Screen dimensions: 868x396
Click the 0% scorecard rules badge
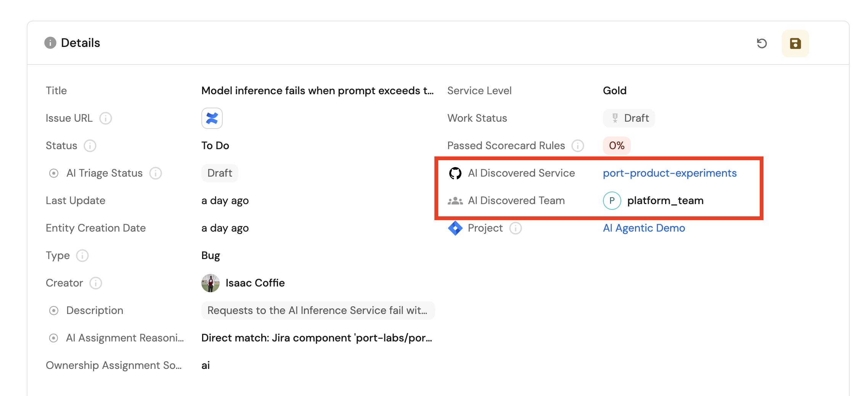(x=616, y=146)
